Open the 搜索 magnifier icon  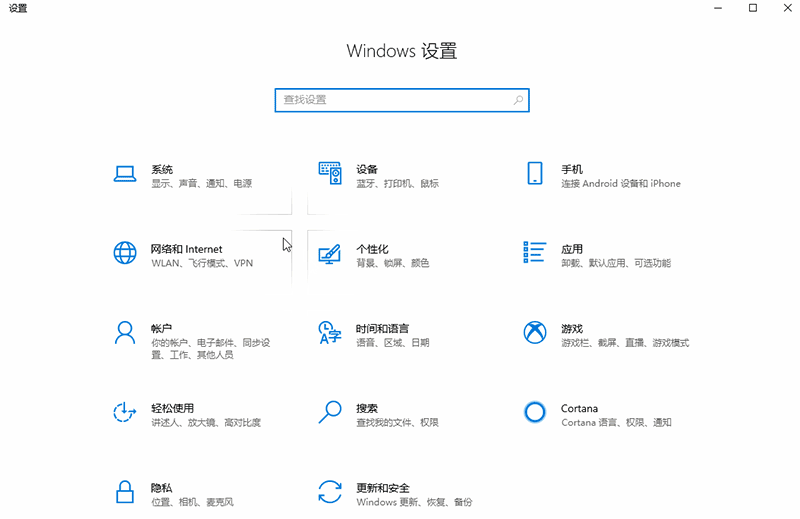pos(330,412)
